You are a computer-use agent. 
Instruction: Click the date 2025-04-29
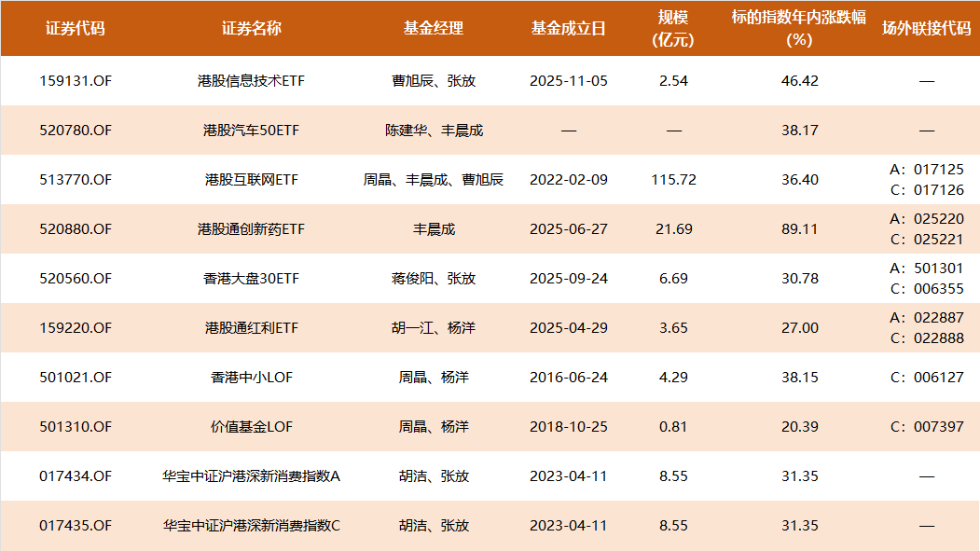pos(569,328)
